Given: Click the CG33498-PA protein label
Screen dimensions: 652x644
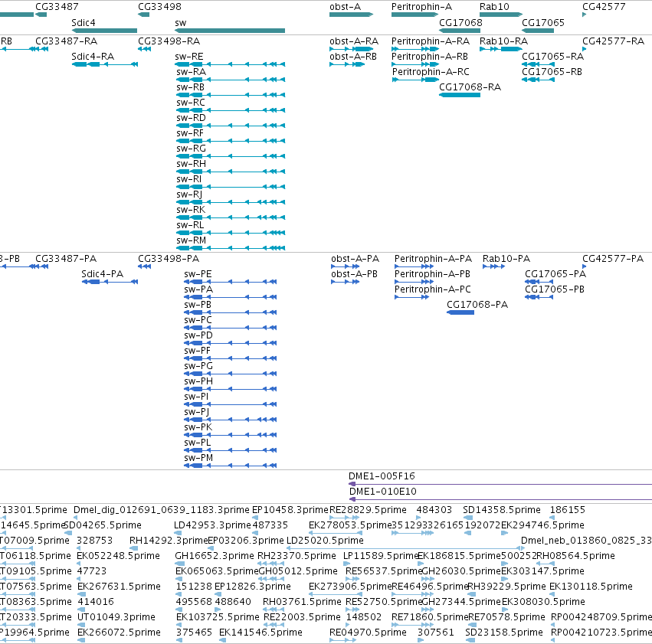Looking at the screenshot, I should tap(169, 259).
